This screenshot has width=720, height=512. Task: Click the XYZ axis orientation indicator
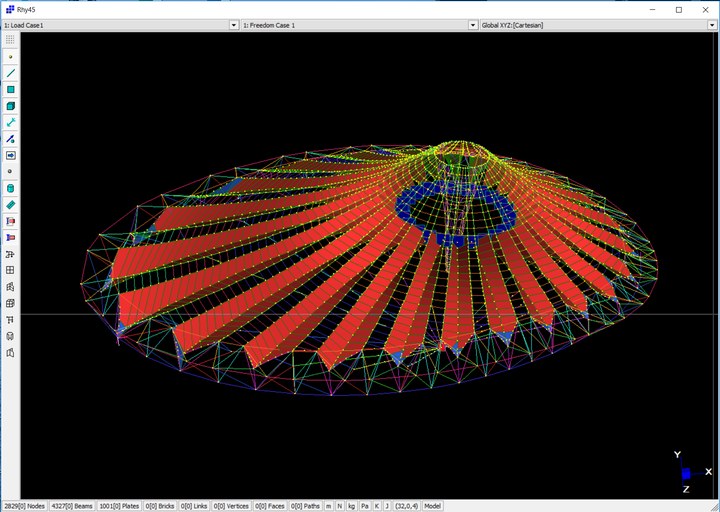click(x=685, y=472)
